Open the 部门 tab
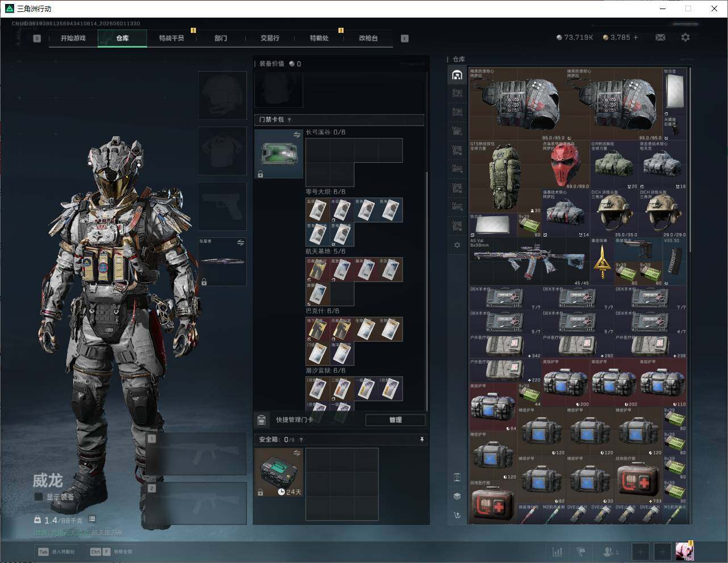 pos(221,38)
